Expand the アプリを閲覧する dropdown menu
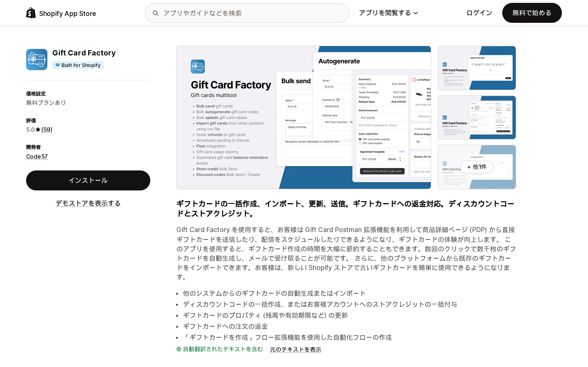 click(388, 13)
